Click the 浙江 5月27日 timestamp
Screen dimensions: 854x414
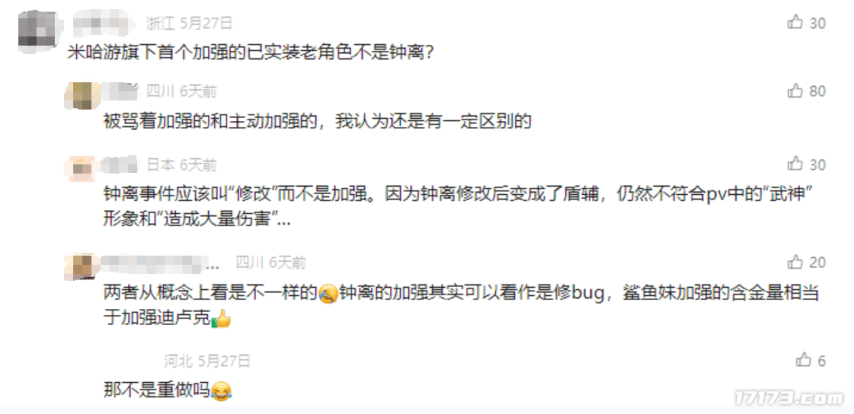[x=189, y=23]
